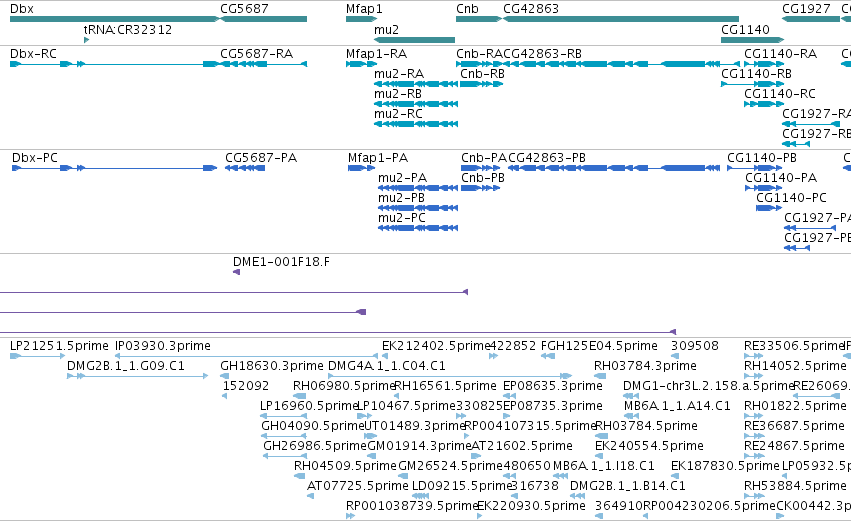Select the DMG4A.1_1.C04.C1 feature label
The image size is (851, 521).
387,366
